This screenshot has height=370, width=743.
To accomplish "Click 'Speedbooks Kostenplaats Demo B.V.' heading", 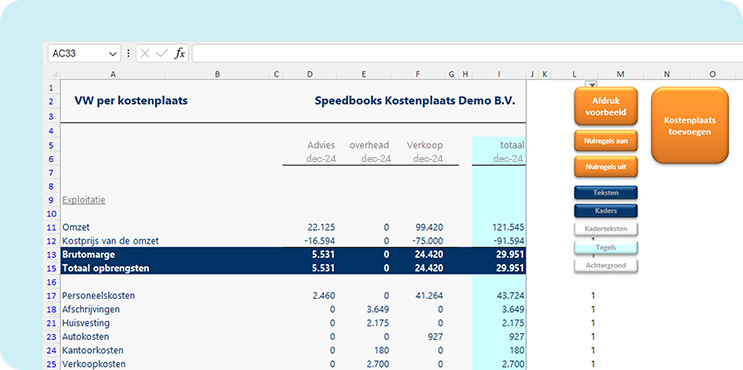I will [x=415, y=101].
